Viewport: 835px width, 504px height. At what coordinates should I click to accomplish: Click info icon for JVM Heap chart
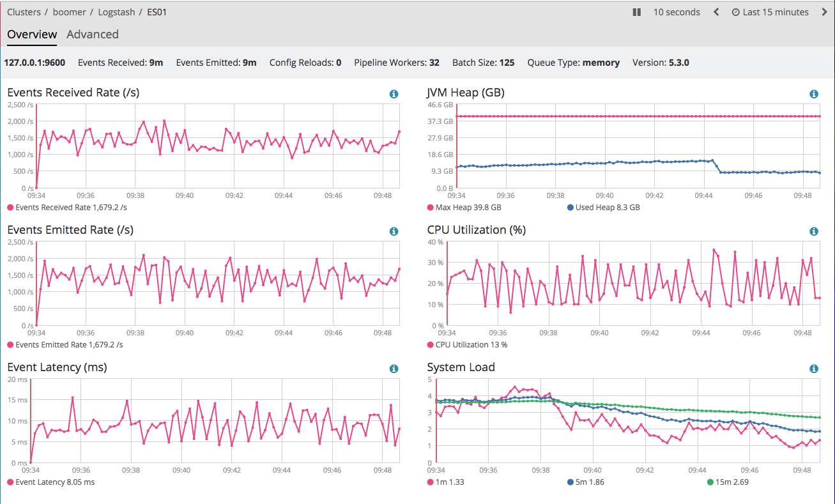pos(813,94)
